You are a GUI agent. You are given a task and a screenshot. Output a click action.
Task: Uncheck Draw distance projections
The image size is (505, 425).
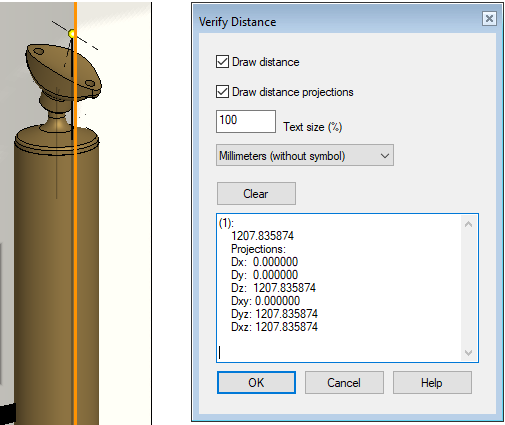[222, 91]
